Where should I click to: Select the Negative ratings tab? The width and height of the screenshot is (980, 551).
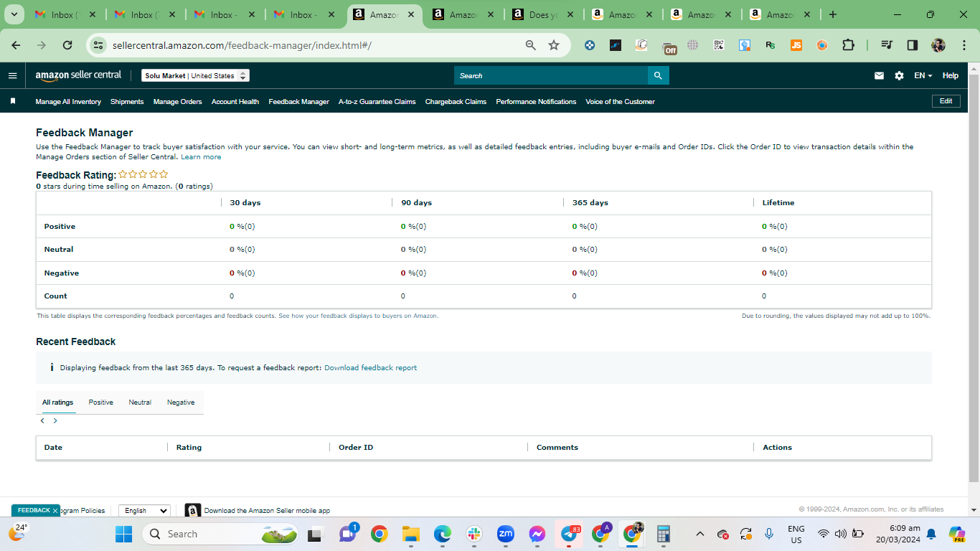pos(181,402)
